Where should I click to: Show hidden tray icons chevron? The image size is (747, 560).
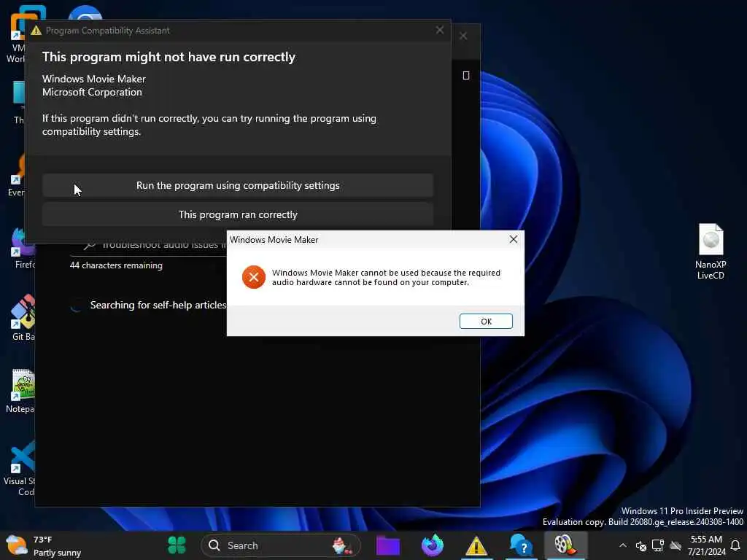pos(623,545)
